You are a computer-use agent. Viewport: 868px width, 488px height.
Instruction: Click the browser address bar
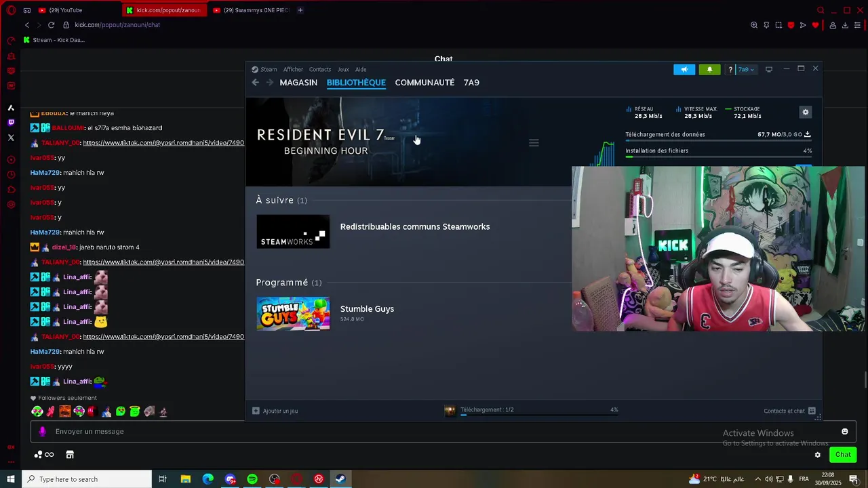[x=400, y=25]
